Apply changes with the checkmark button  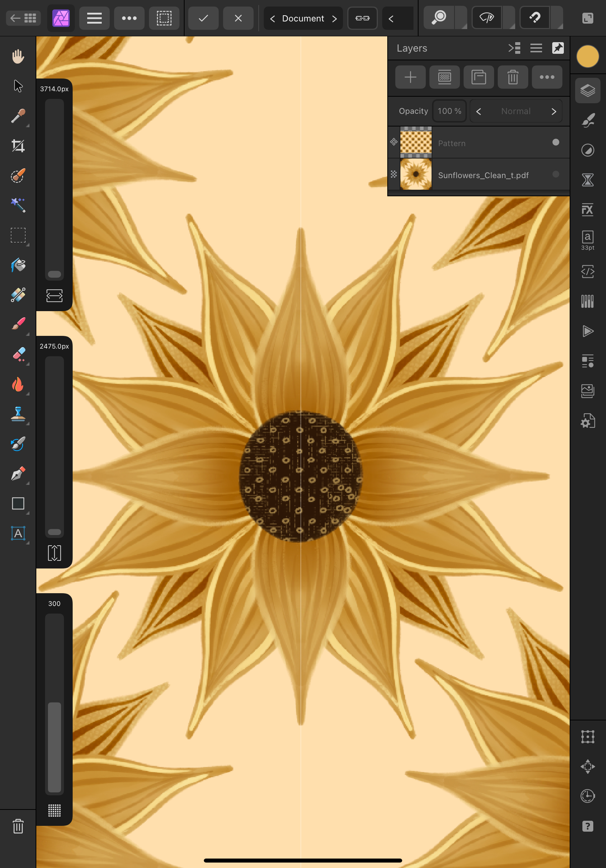pyautogui.click(x=203, y=18)
